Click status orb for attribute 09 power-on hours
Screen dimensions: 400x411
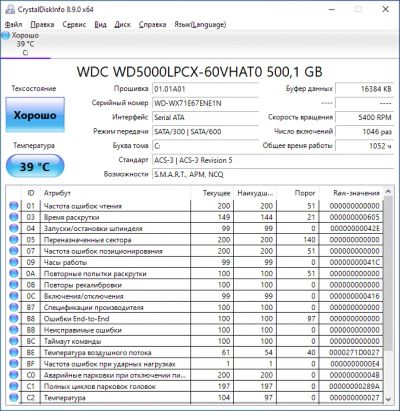click(x=14, y=262)
